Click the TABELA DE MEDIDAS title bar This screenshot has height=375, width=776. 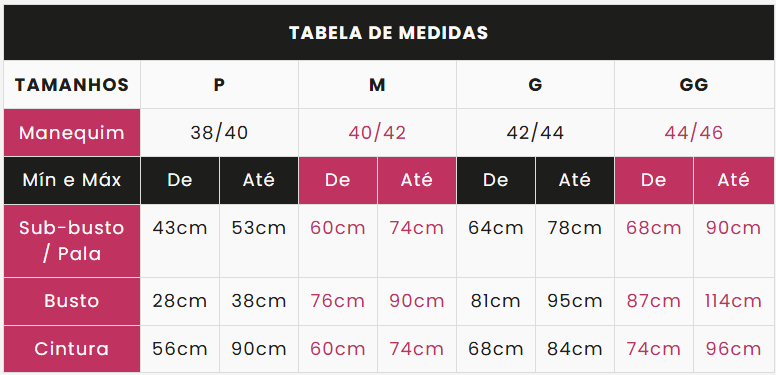[388, 33]
